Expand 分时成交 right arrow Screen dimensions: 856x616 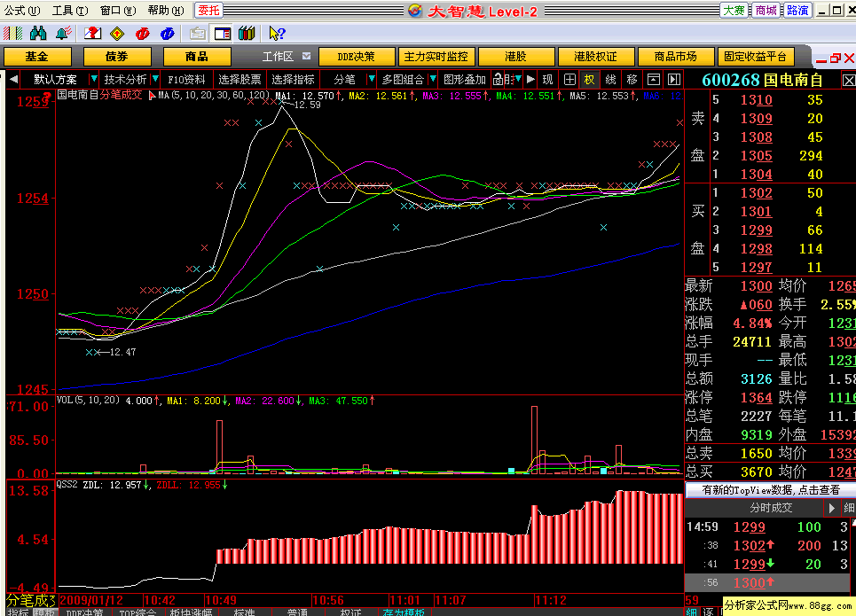(x=831, y=508)
